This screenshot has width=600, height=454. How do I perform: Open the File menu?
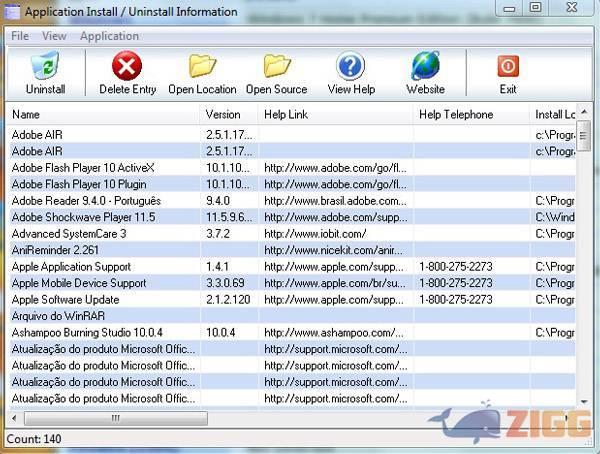[x=20, y=36]
